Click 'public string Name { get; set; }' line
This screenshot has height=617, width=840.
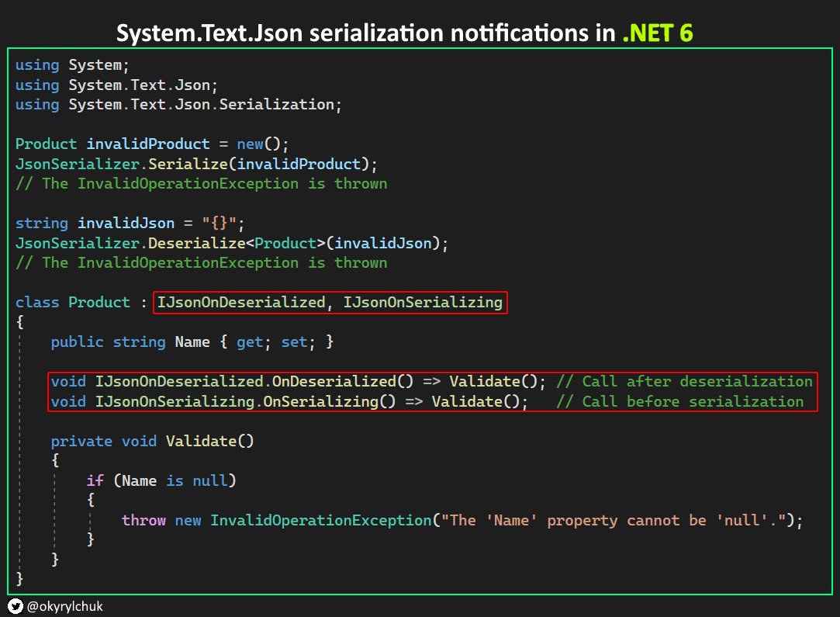click(x=192, y=342)
